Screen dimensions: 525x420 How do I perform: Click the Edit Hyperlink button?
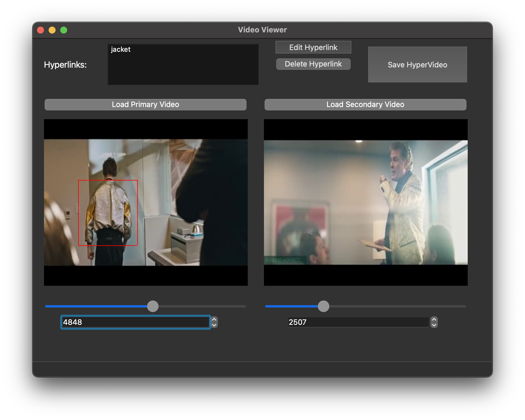click(313, 47)
